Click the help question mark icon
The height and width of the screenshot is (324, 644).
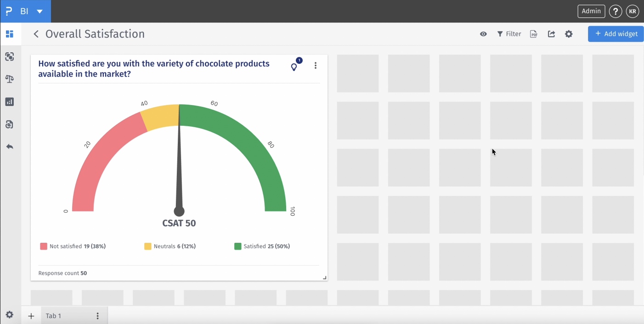(616, 11)
